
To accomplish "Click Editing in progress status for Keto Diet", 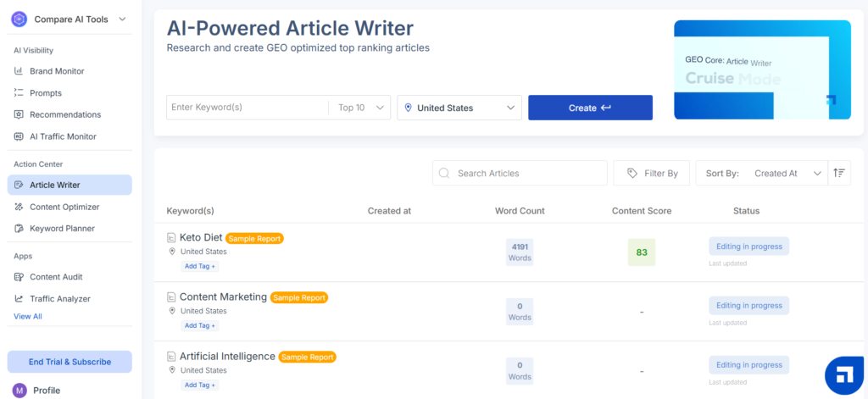I will (x=749, y=247).
